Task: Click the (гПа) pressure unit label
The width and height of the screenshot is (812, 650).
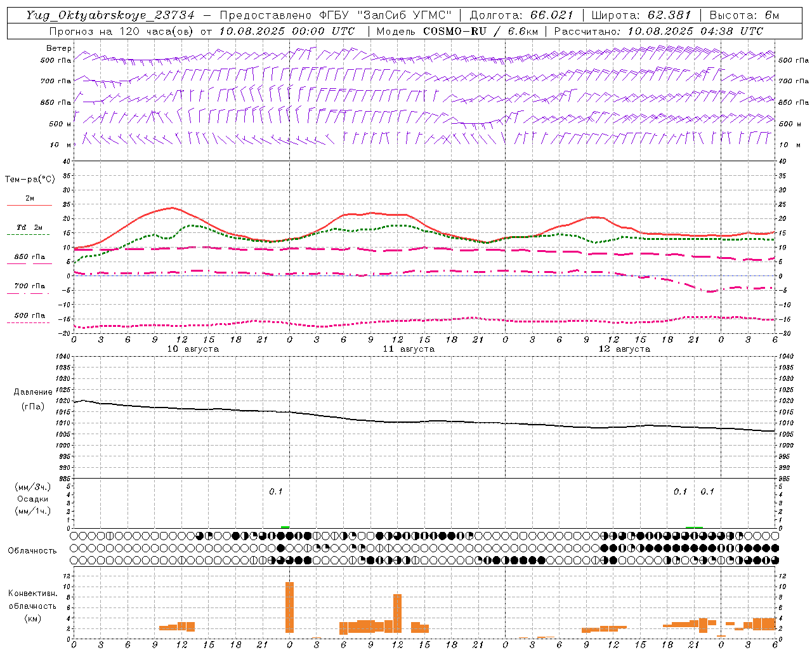Action: pos(32,406)
